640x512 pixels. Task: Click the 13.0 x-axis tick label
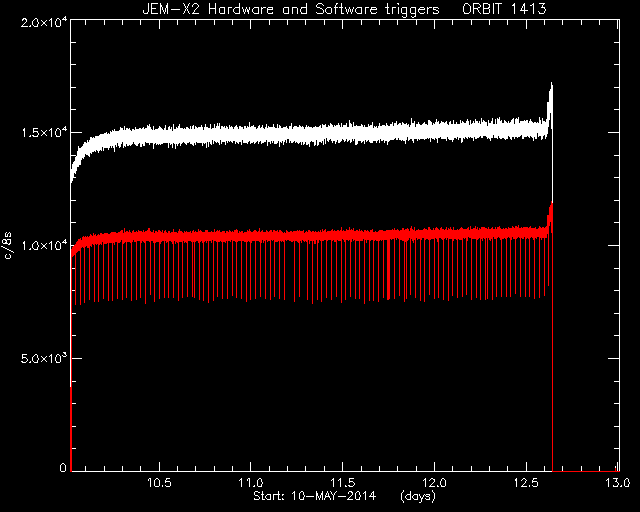(x=617, y=483)
